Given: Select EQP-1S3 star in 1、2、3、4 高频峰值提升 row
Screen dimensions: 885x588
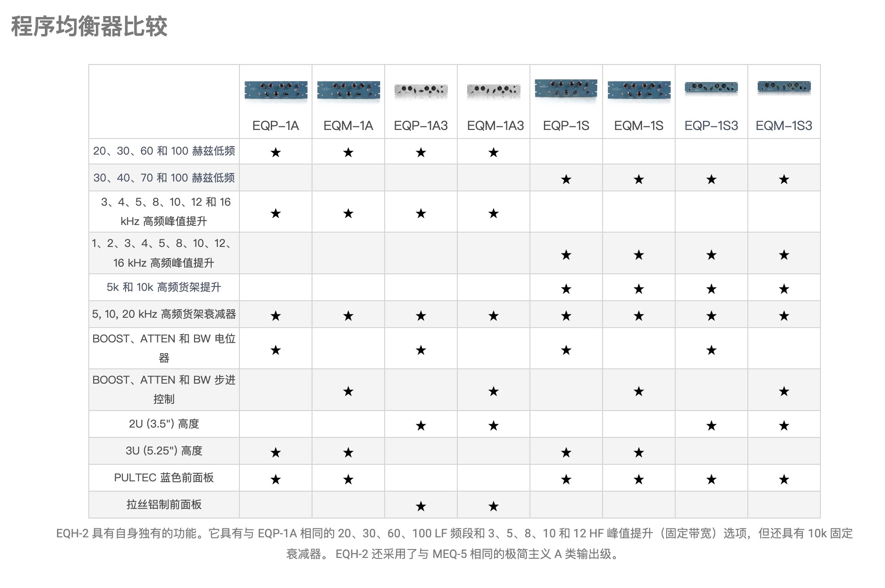Looking at the screenshot, I should [711, 255].
